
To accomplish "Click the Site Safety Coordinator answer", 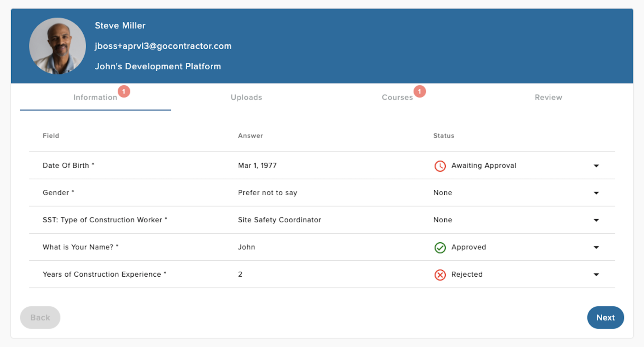I will coord(279,220).
